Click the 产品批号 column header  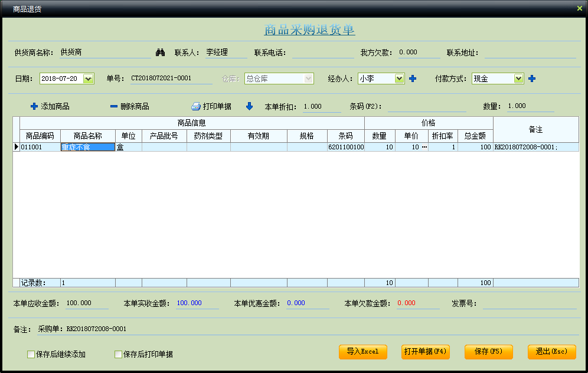164,136
